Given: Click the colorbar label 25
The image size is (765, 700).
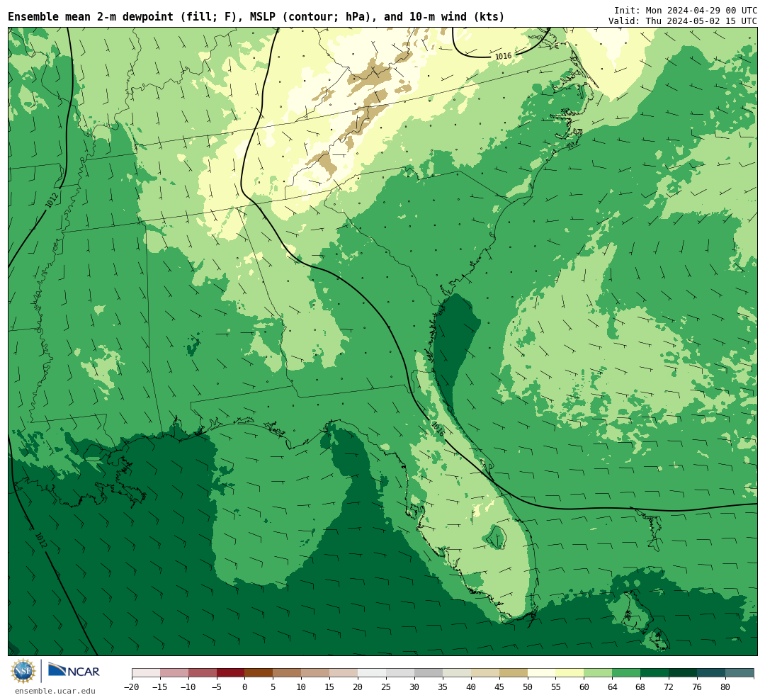Looking at the screenshot, I should pyautogui.click(x=386, y=687).
